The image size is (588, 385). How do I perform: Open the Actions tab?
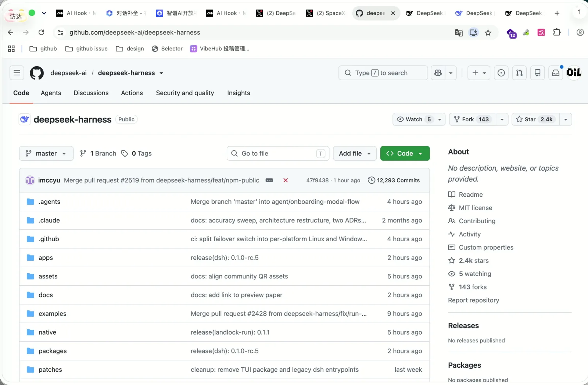click(x=132, y=93)
